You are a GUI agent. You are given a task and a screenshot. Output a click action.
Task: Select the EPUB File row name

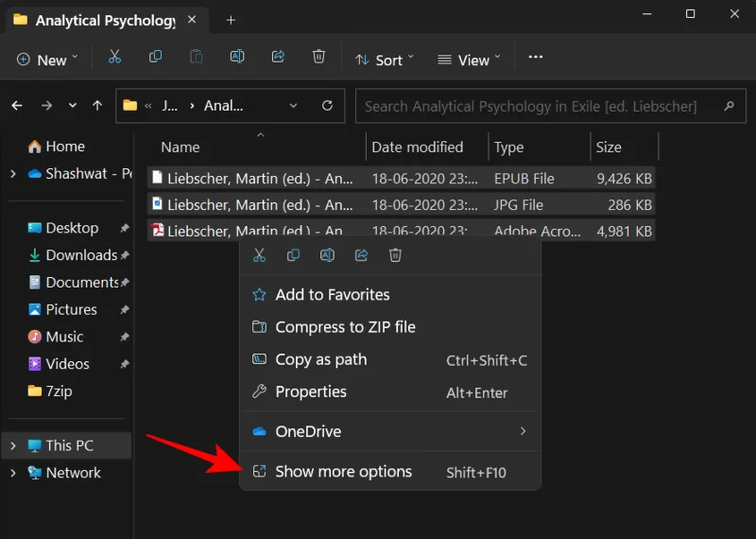click(260, 179)
